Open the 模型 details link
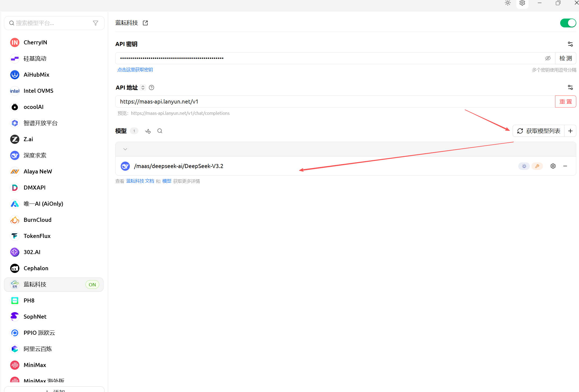This screenshot has height=392, width=579. click(x=167, y=181)
